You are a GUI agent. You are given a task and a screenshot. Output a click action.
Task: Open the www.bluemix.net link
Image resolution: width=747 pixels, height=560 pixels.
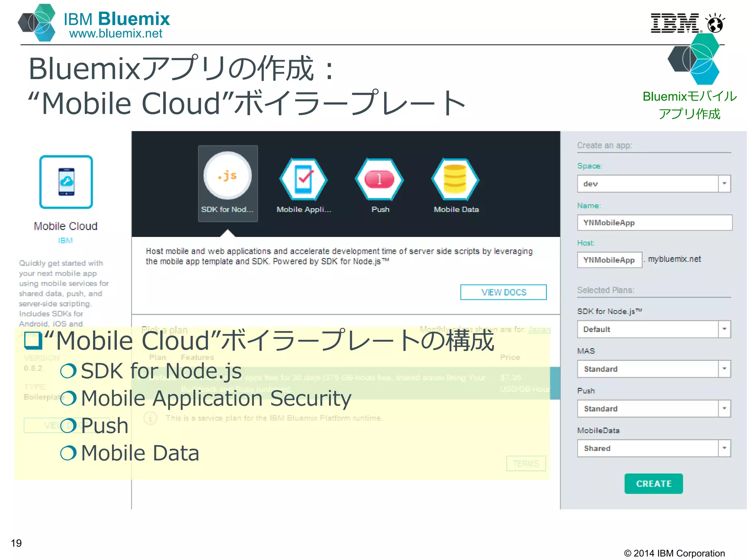tap(116, 34)
